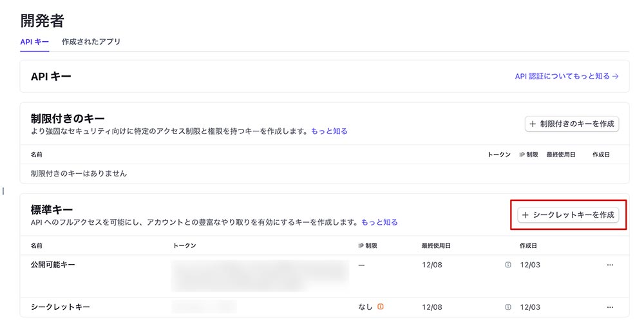Viewport: 644px width, 333px height.
Task: Open API 認証についてもっと知る link
Action: (567, 76)
